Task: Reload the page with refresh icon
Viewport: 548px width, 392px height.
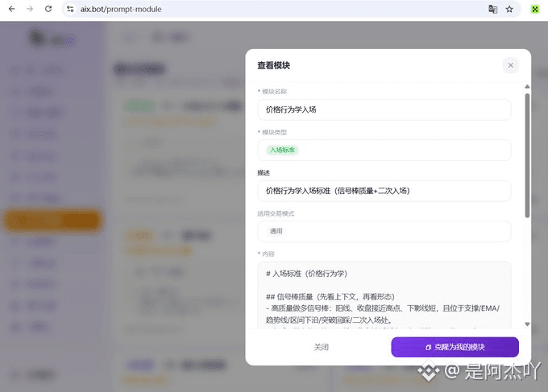Action: pos(48,9)
